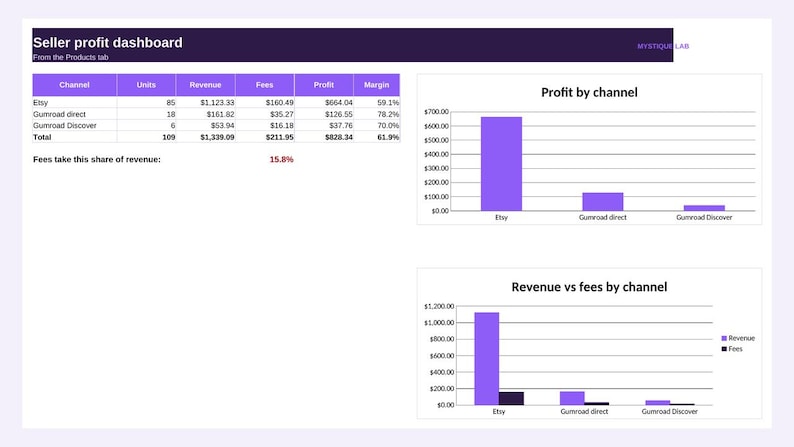Select the Gumroad Discover bar in profit chart

[x=704, y=208]
